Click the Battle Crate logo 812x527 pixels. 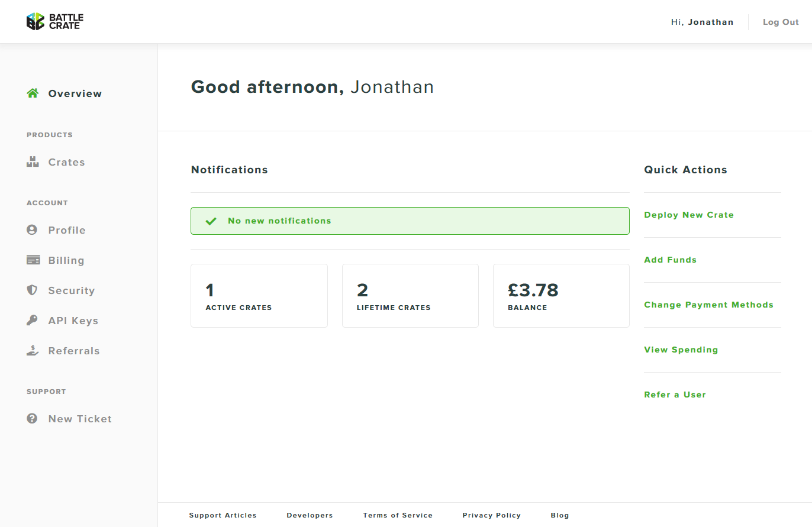point(54,22)
